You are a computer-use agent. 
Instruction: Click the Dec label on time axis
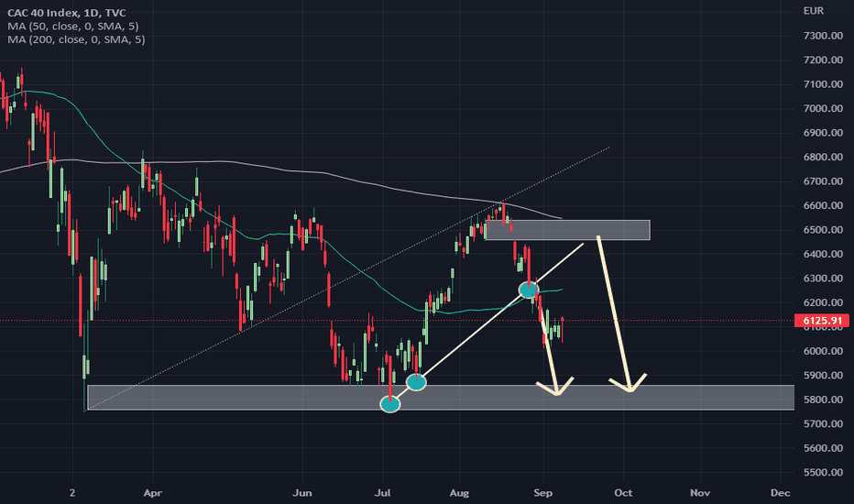[781, 493]
